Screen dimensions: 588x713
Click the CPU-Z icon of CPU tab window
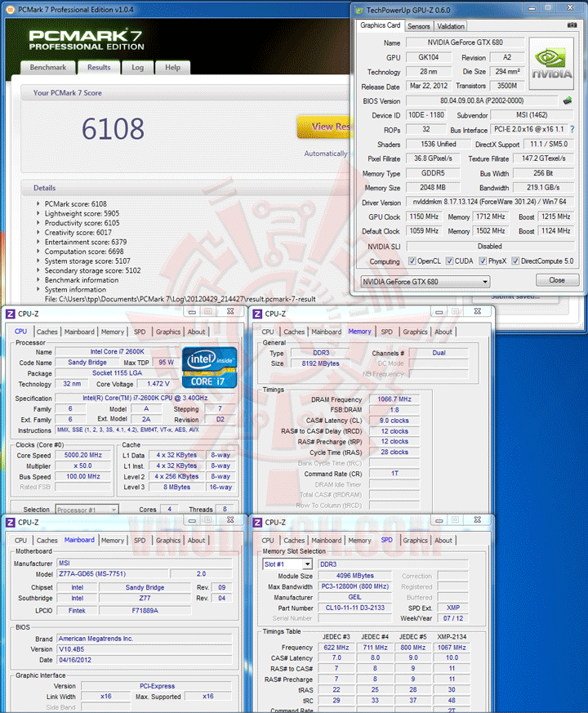[x=10, y=314]
